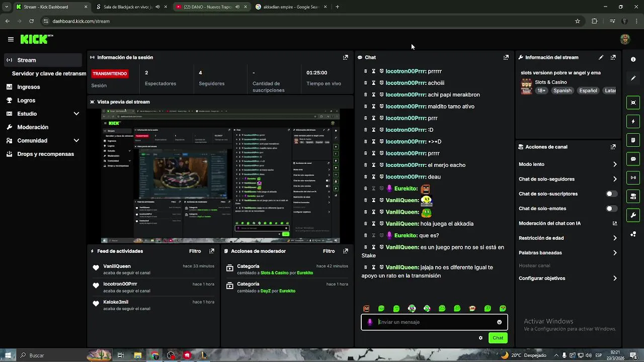Viewport: 644px width, 362px height.
Task: Toggle the wrench widget icon in right sidebar
Action: tap(633, 215)
